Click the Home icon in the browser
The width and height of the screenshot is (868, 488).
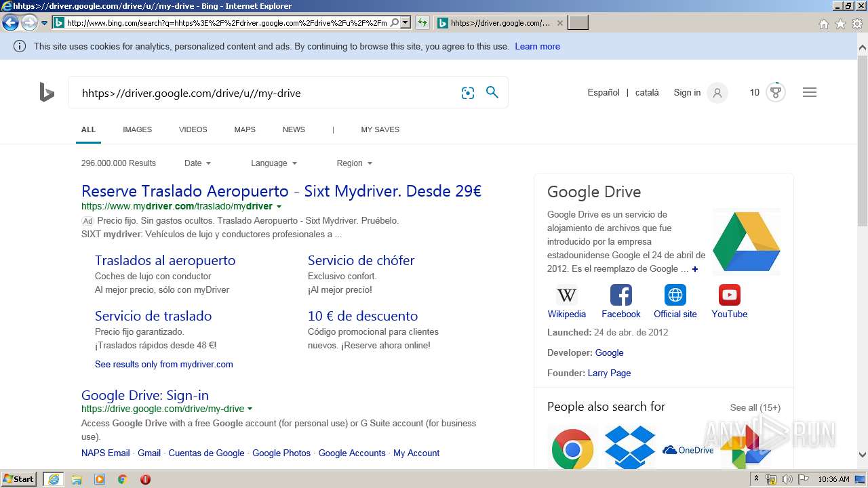tap(823, 24)
